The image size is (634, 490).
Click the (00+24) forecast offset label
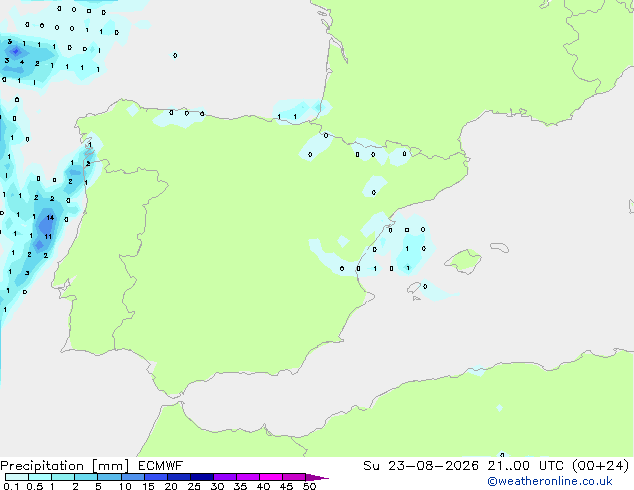[x=601, y=466]
